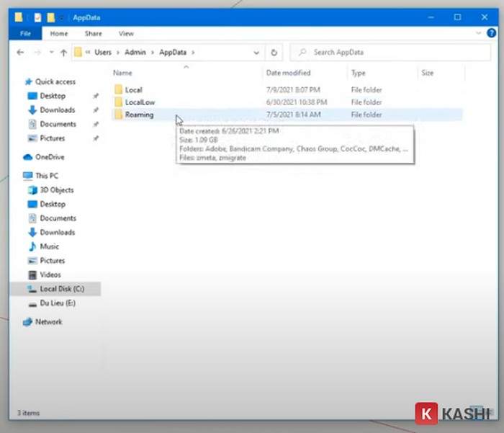
Task: Click New folder icon in title bar
Action: (51, 17)
